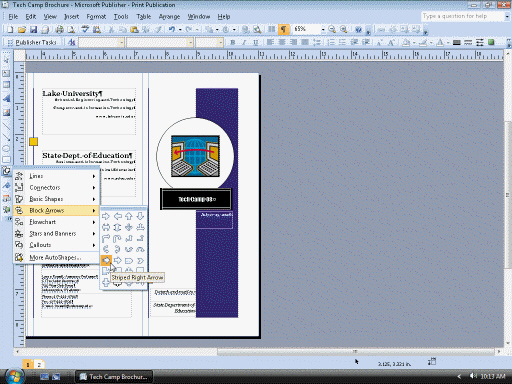Image resolution: width=512 pixels, height=384 pixels.
Task: Click the Windows Start orb
Action: (15, 376)
